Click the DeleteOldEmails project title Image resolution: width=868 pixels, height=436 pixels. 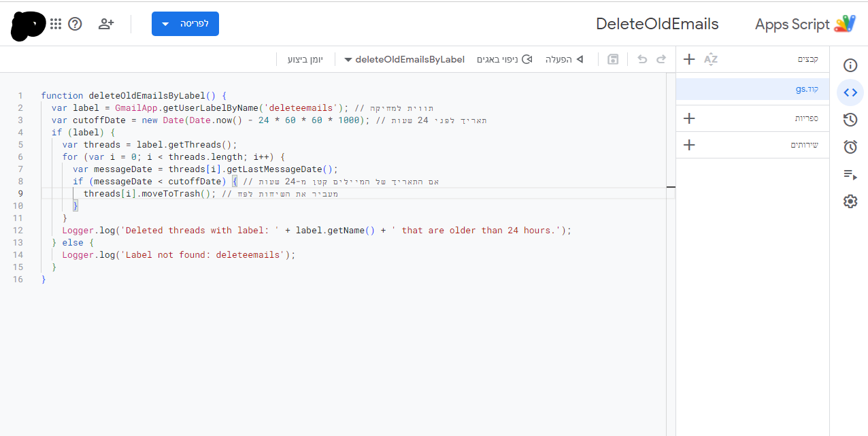[656, 24]
